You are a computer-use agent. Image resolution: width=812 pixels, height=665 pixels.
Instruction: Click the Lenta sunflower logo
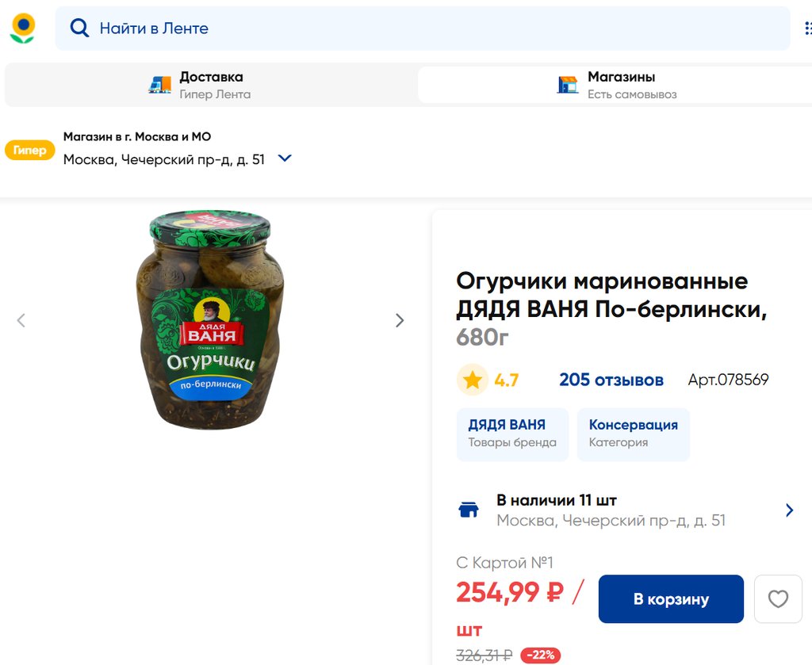click(x=22, y=28)
